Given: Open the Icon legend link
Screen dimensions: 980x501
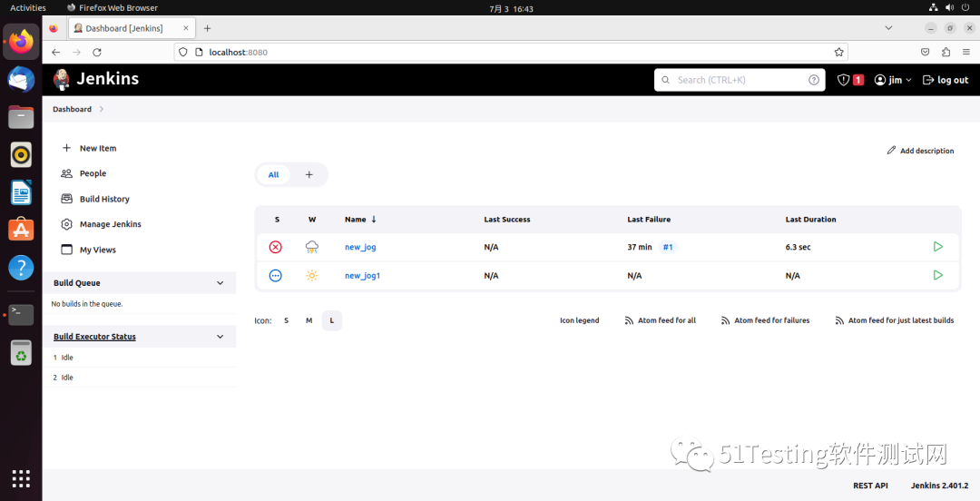Looking at the screenshot, I should point(579,320).
